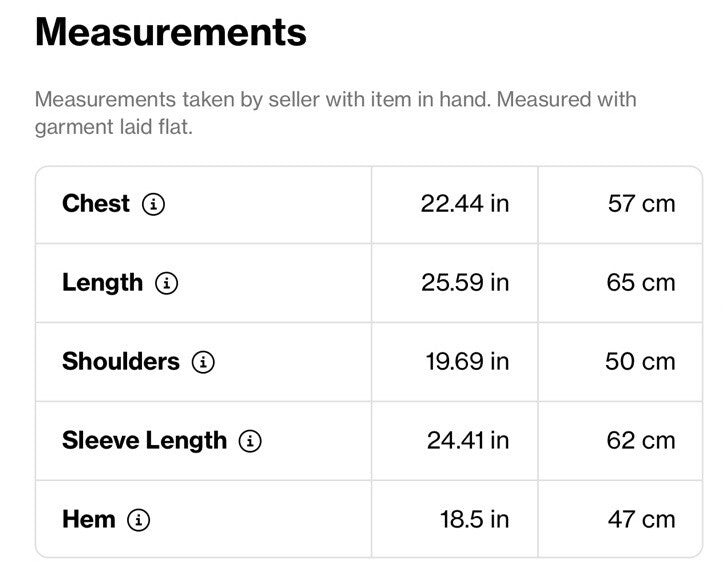Click the 19.69 in shoulders value
725x577 pixels.
467,362
